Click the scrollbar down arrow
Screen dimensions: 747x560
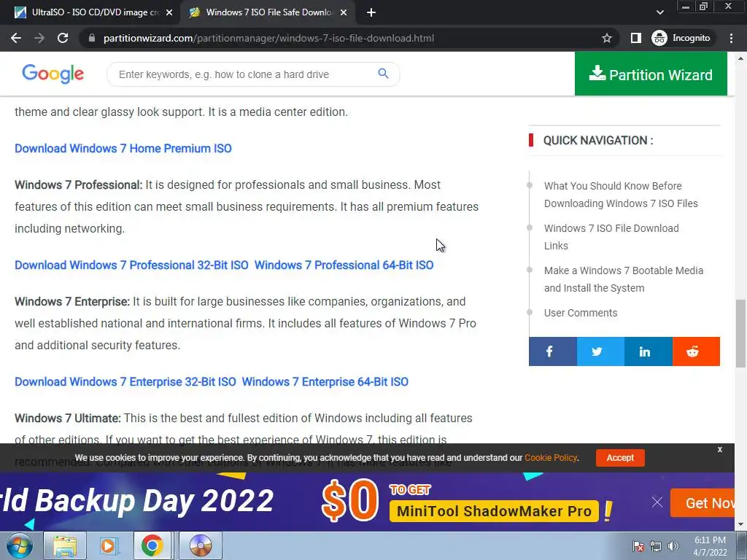tap(740, 525)
